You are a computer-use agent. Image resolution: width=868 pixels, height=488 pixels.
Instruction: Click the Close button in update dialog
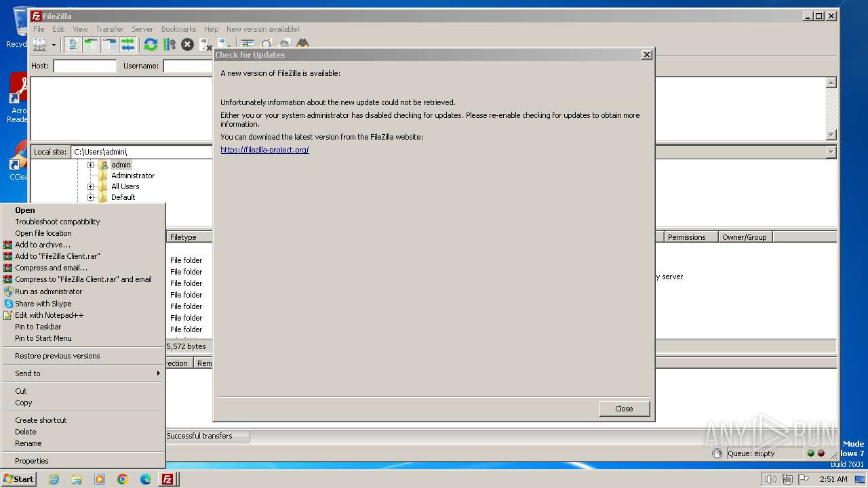click(624, 409)
